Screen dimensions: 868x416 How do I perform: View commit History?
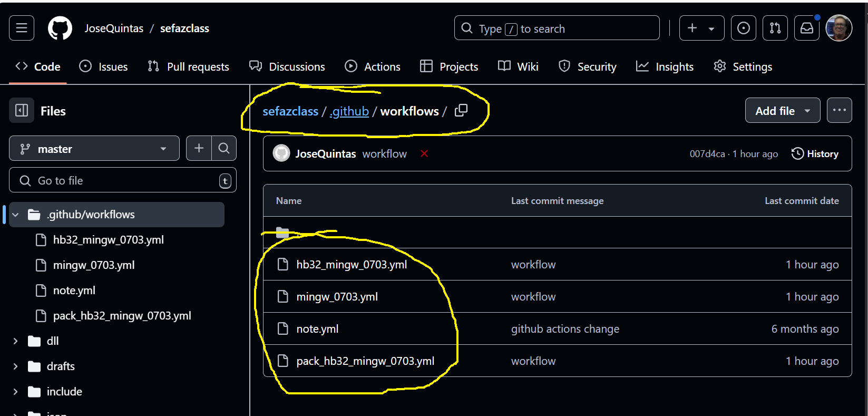pyautogui.click(x=815, y=153)
